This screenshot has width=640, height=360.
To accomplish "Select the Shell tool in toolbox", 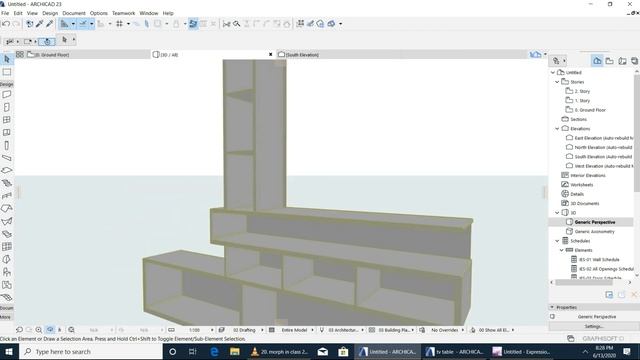I will 7,221.
